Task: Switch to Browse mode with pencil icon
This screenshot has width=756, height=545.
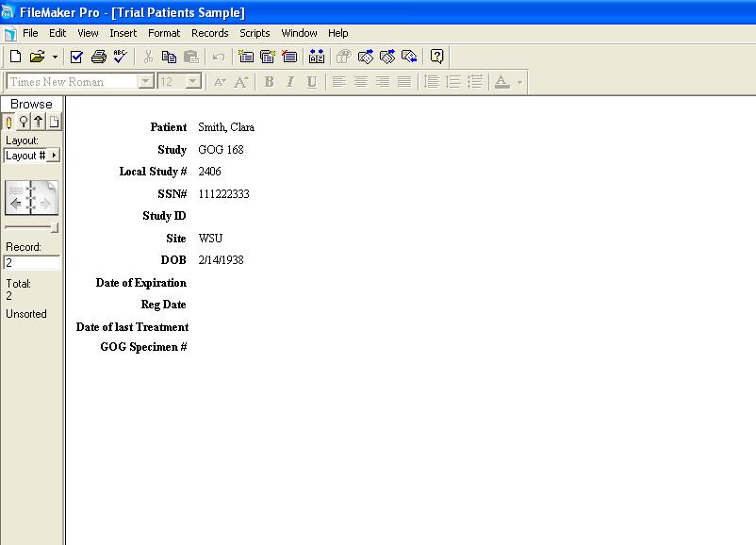Action: click(x=8, y=122)
